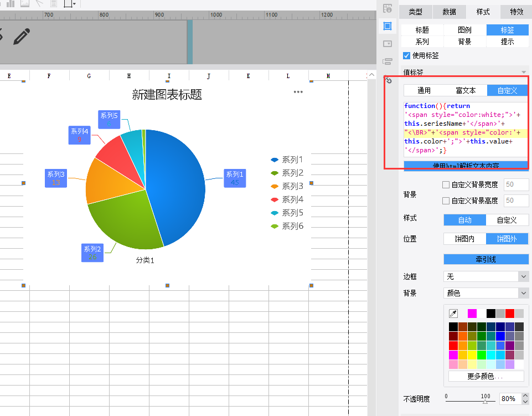The width and height of the screenshot is (532, 416).
Task: Click the pencil edit icon
Action: click(22, 37)
